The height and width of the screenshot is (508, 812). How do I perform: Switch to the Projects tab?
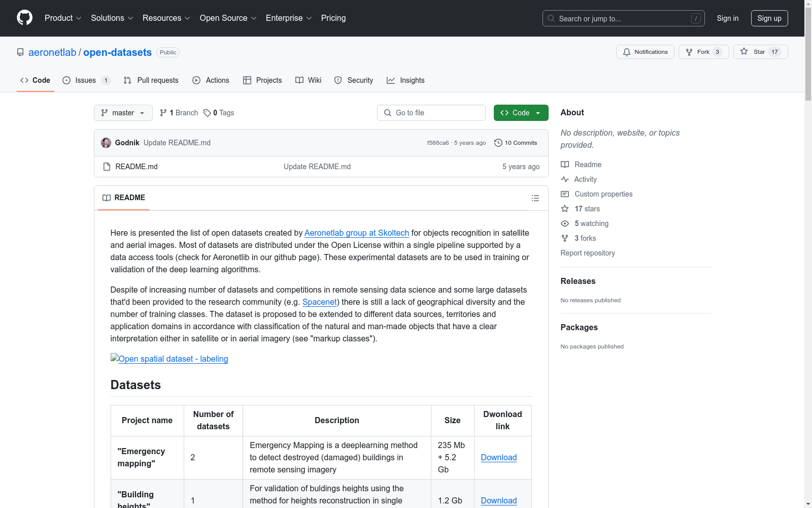pos(262,80)
